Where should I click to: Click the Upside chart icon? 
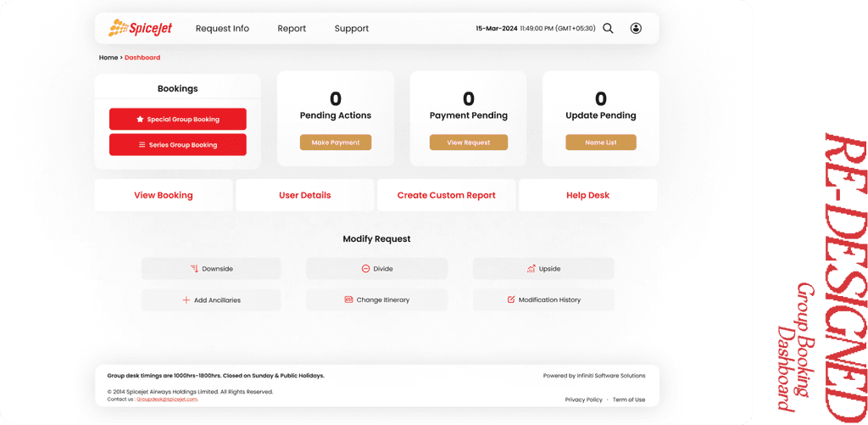[531, 269]
